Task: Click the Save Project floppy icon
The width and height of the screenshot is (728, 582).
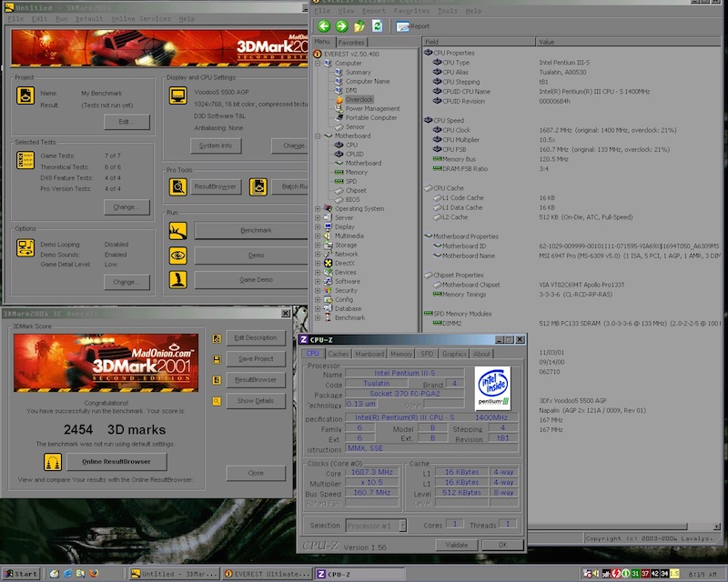Action: point(217,359)
